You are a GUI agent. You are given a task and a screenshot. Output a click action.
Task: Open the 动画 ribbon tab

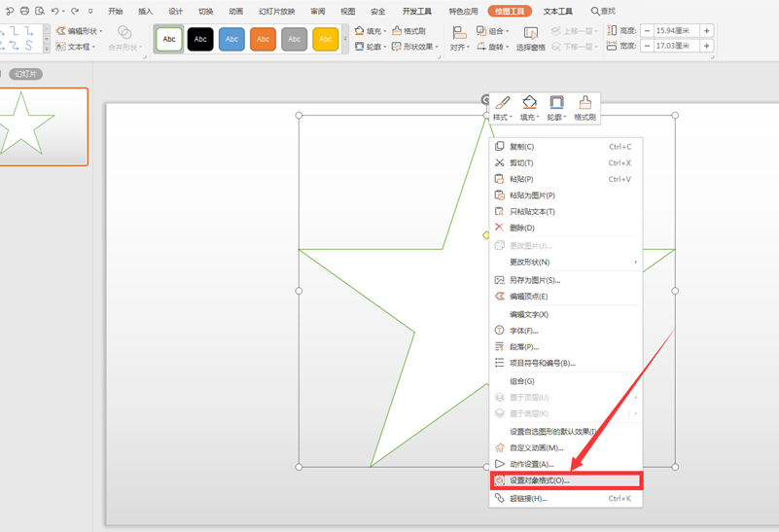236,11
